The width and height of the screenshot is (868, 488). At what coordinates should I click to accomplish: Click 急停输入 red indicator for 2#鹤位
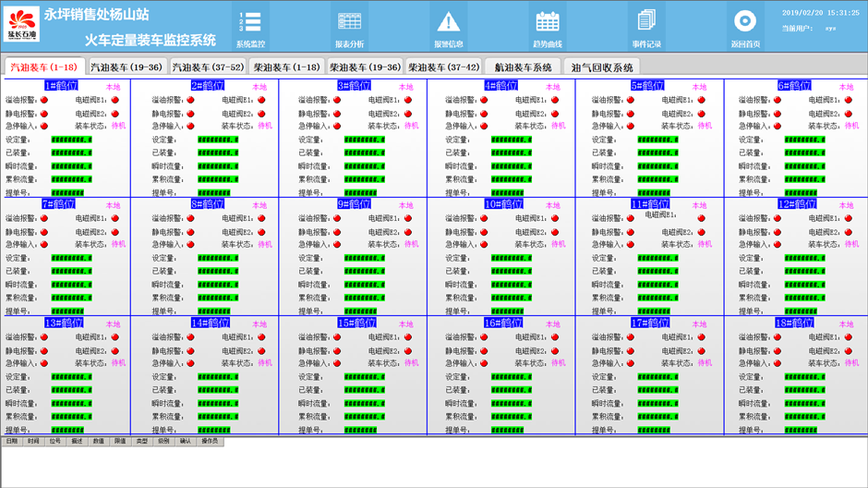(190, 126)
